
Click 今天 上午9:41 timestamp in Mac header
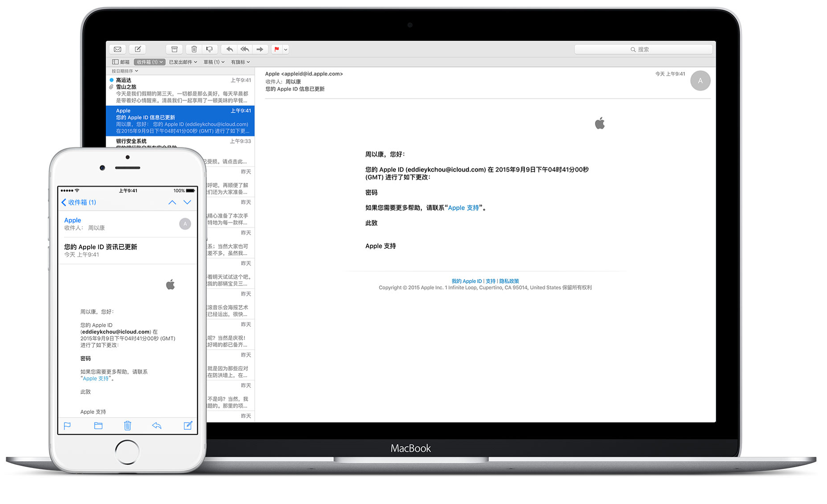670,74
